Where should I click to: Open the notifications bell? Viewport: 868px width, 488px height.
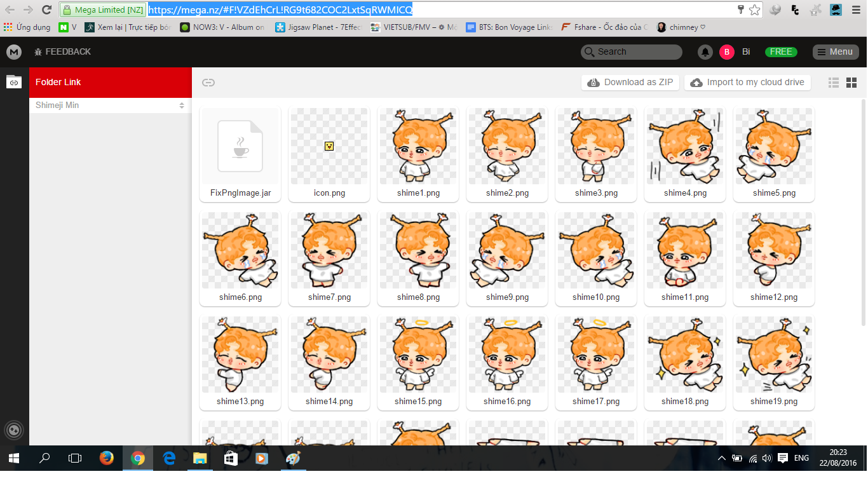(x=705, y=52)
